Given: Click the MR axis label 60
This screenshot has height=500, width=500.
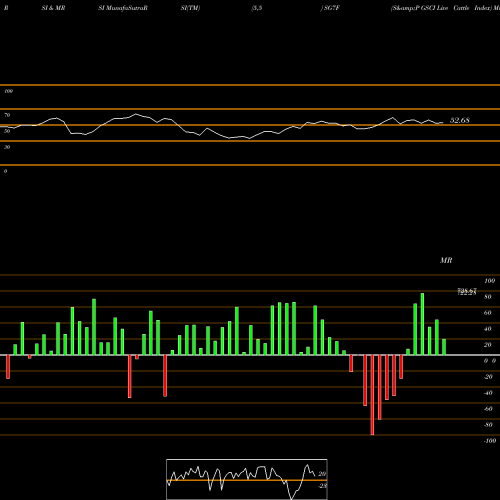Looking at the screenshot, I should click(488, 313).
